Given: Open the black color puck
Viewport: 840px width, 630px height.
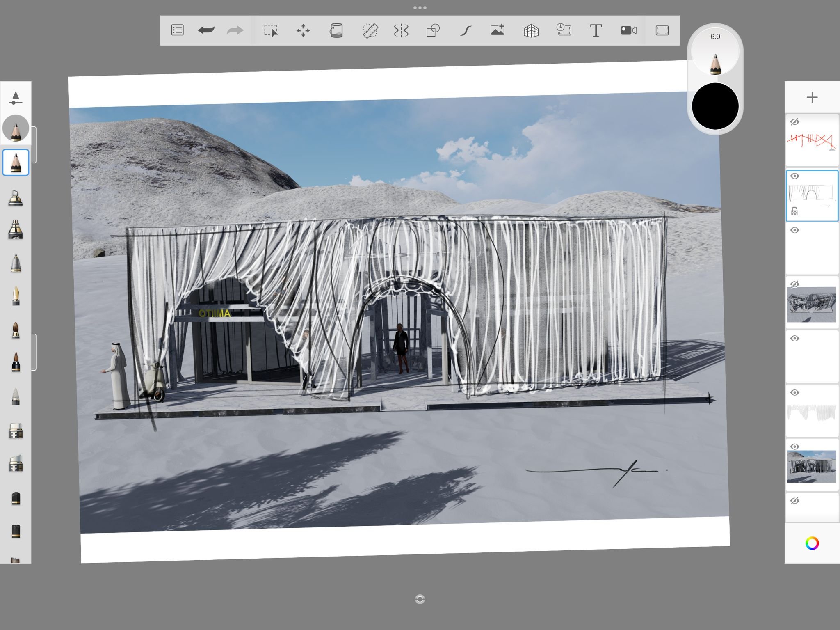Looking at the screenshot, I should click(715, 106).
